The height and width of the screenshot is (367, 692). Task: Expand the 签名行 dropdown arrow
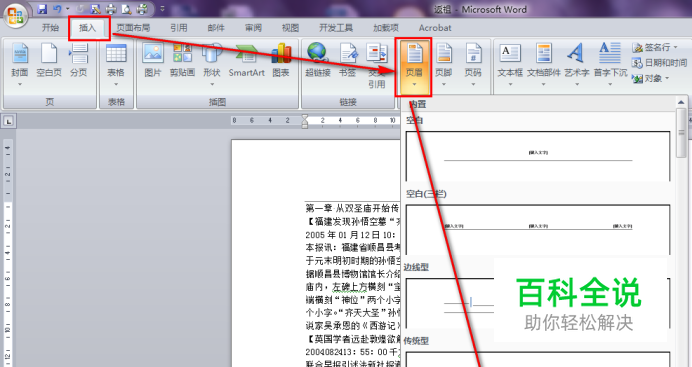[x=675, y=47]
